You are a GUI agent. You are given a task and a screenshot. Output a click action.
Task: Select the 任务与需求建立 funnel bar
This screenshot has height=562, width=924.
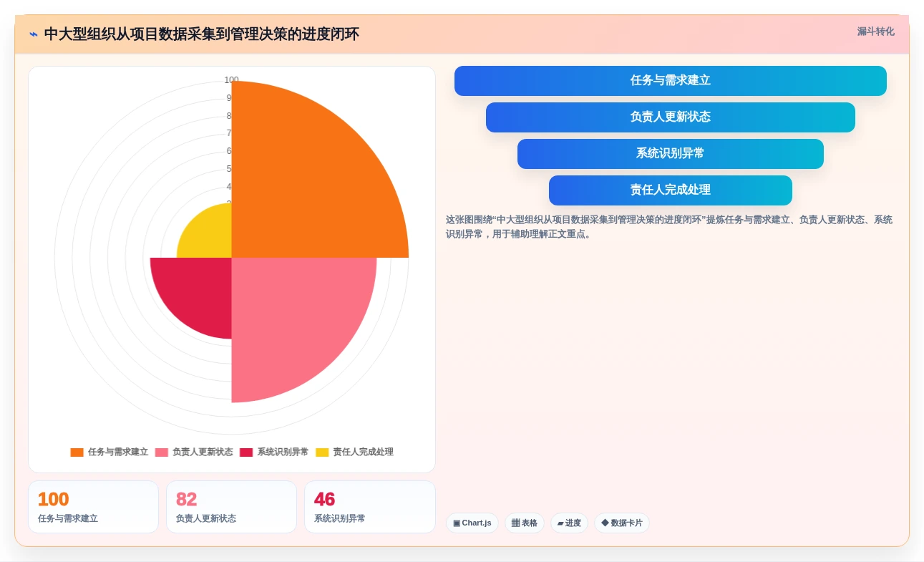(670, 81)
